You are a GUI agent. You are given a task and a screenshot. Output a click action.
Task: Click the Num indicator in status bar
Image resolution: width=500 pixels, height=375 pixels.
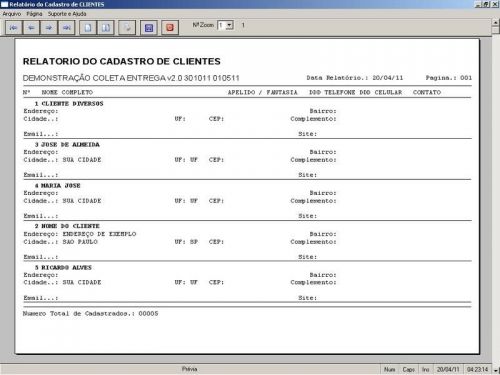[x=389, y=369]
